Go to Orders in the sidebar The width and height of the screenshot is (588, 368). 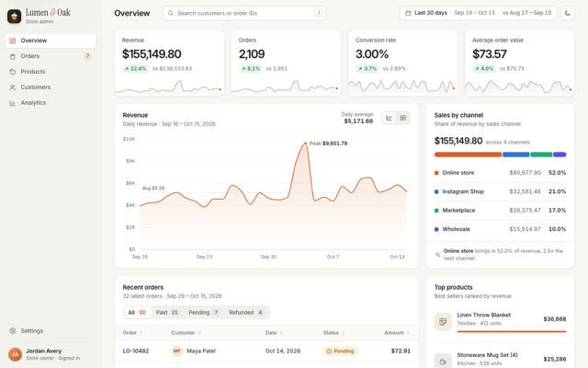[51, 56]
